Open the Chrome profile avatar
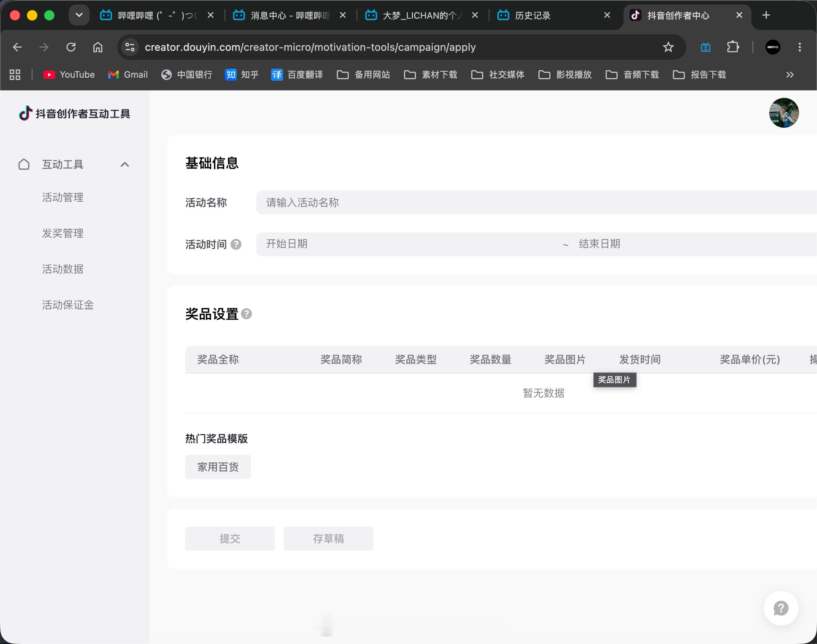The image size is (817, 644). pos(773,47)
